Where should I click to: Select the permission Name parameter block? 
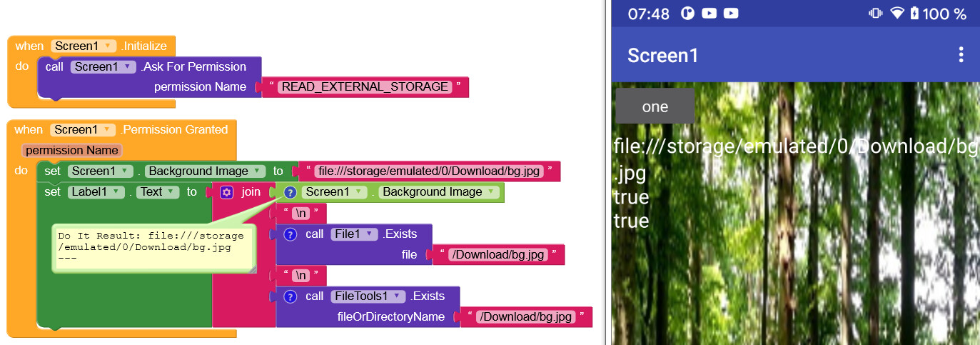[x=71, y=150]
